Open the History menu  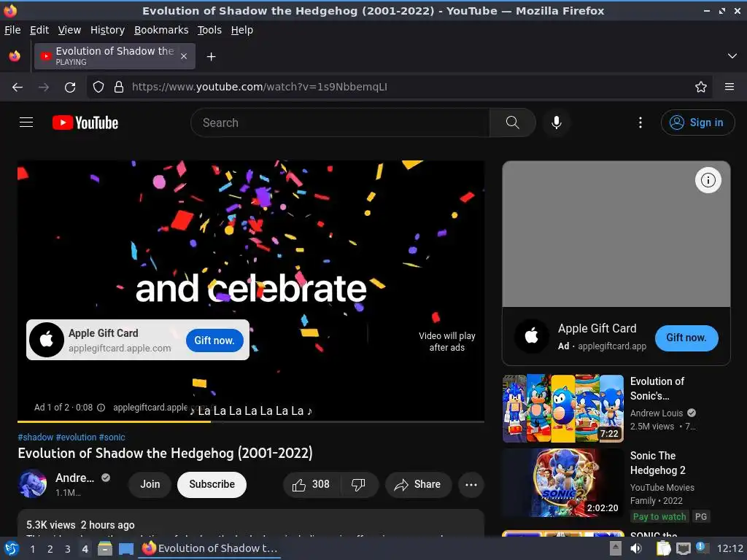coord(108,30)
